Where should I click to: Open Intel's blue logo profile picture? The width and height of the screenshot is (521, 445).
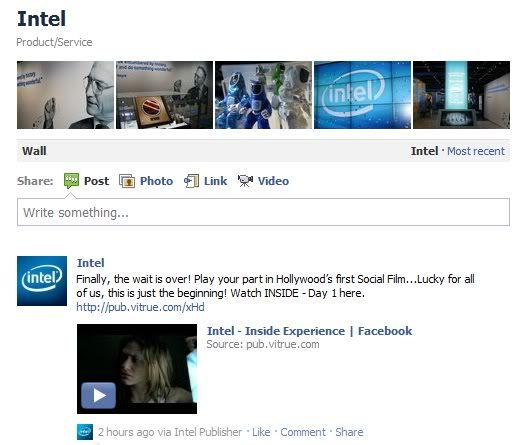click(x=42, y=281)
